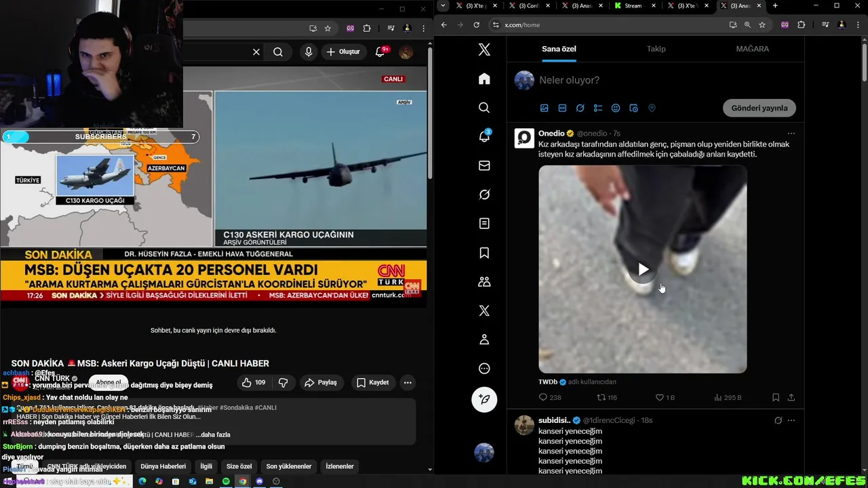Select 'Dünya Haberleri' chip on YouTube
The image size is (868, 488).
163,466
